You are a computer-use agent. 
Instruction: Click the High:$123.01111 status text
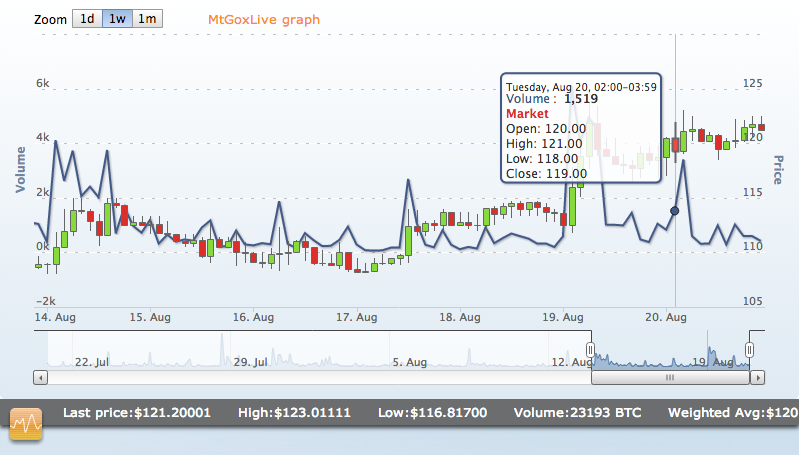(x=294, y=413)
